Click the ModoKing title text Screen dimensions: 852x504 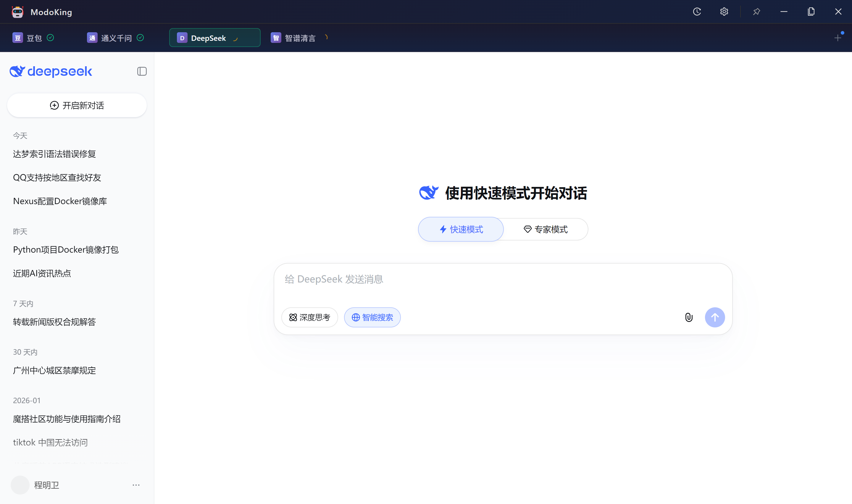tap(51, 12)
